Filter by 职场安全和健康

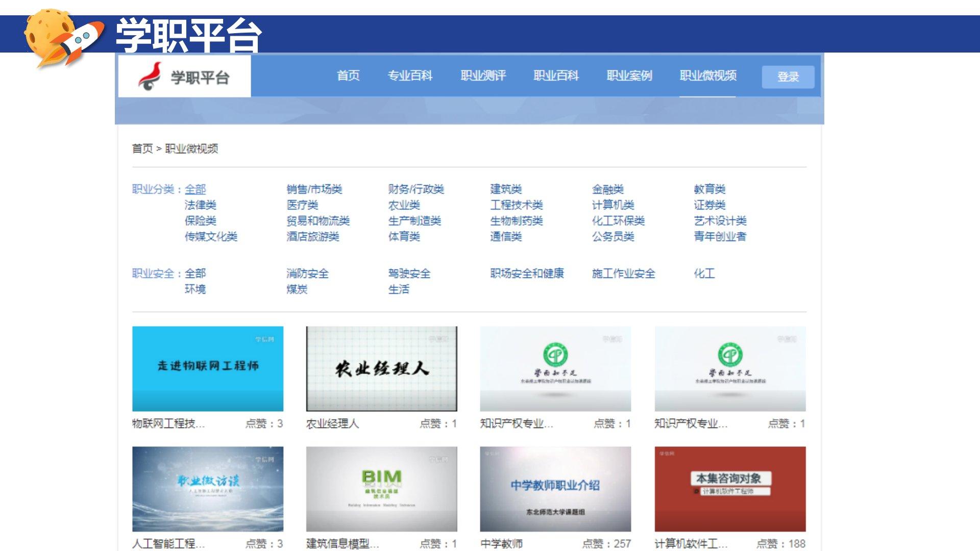point(527,273)
